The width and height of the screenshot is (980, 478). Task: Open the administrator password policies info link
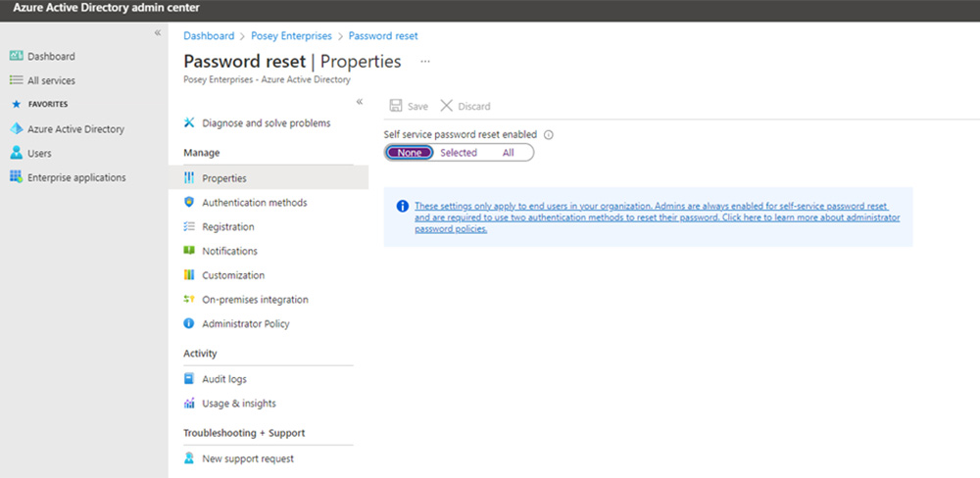[x=657, y=217]
